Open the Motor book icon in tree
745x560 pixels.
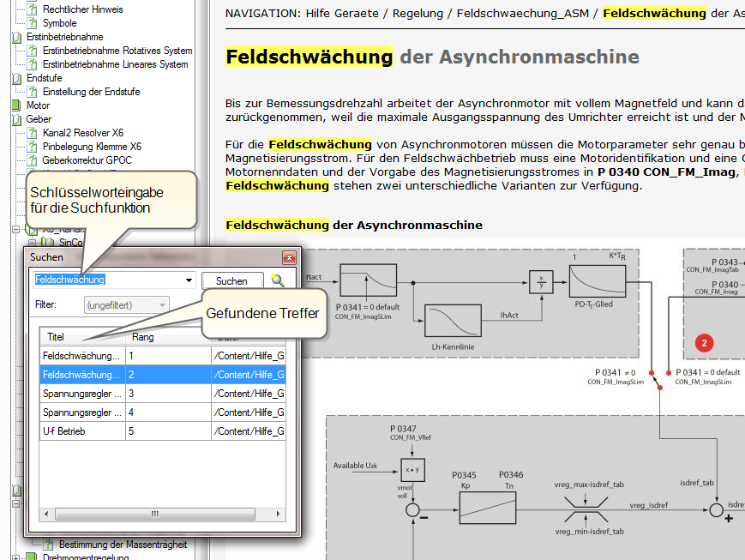coord(19,105)
